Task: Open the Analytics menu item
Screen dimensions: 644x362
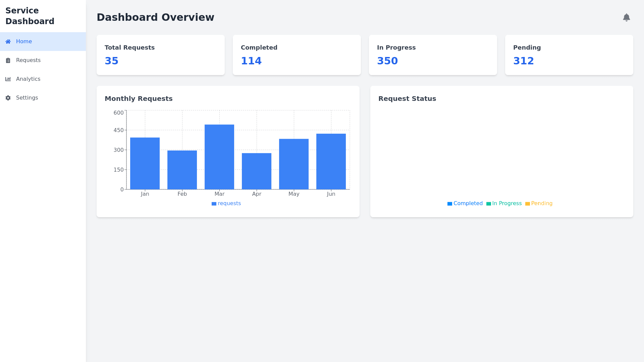Action: [x=28, y=79]
